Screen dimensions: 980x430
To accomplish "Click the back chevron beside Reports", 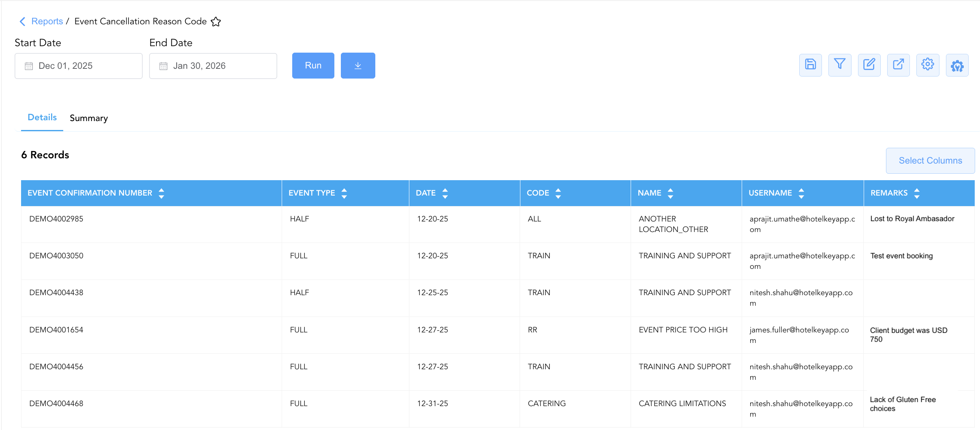I will [23, 21].
